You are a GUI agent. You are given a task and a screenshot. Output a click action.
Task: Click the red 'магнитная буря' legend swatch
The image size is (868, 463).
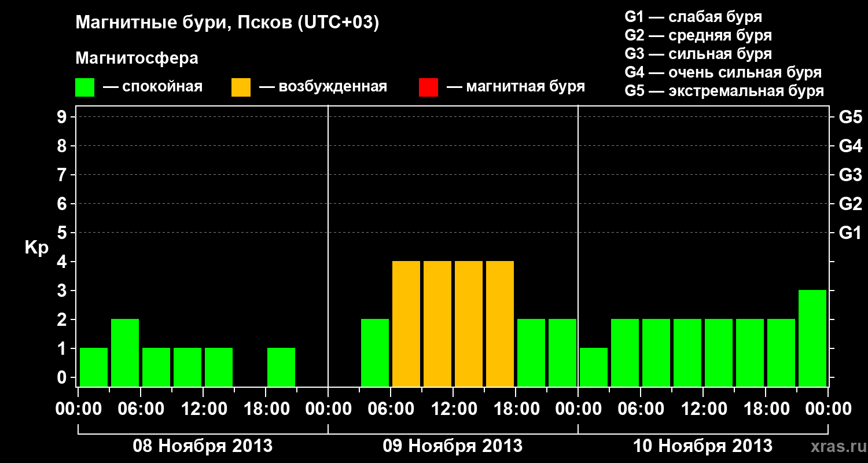[x=428, y=87]
